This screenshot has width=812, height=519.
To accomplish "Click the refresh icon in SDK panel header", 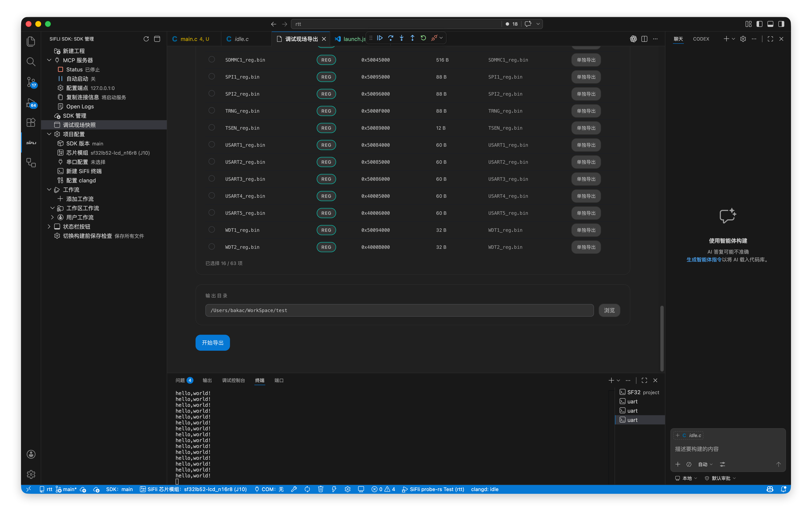I will coord(146,39).
